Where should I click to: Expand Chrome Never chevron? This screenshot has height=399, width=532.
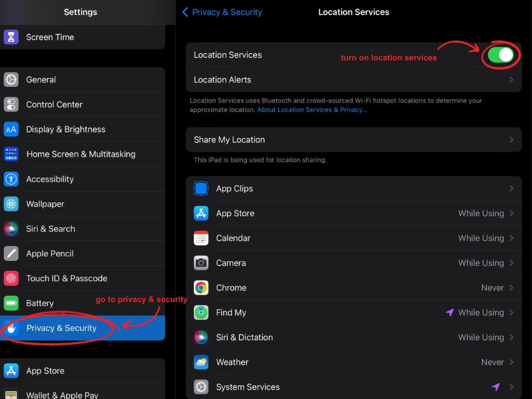(x=511, y=288)
